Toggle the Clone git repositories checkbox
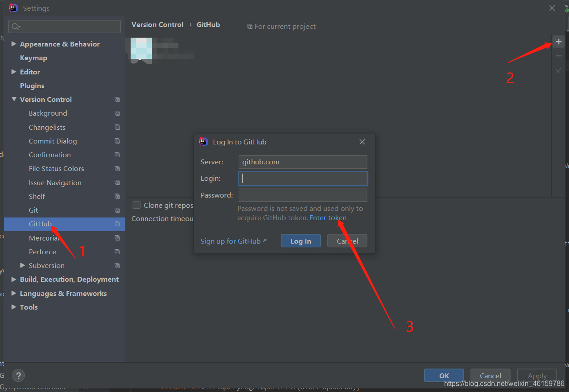This screenshot has height=392, width=569. 137,205
